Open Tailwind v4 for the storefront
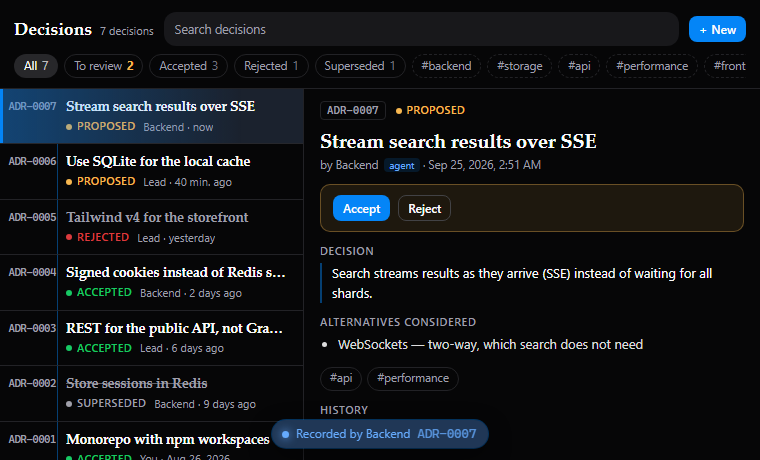This screenshot has width=760, height=460. coord(152,227)
